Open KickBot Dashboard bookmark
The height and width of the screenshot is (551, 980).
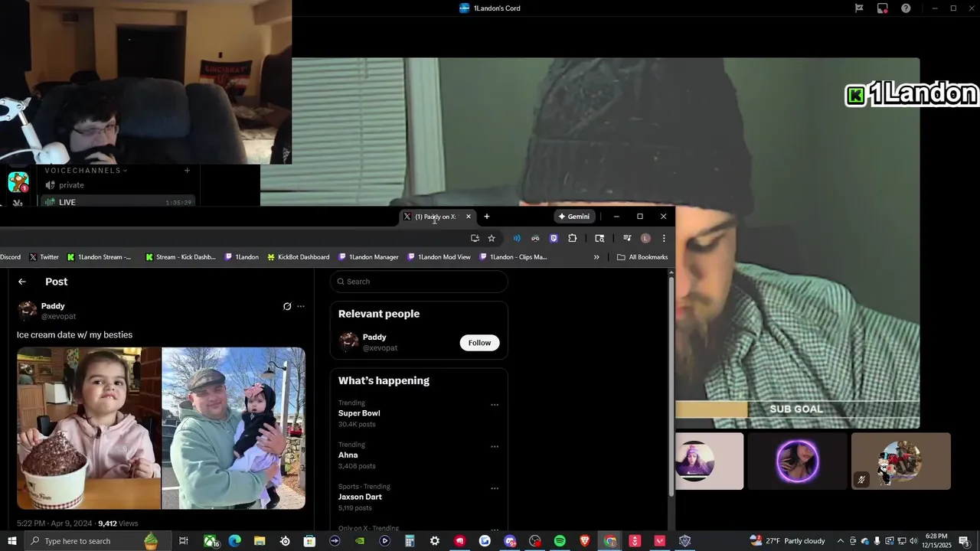298,257
